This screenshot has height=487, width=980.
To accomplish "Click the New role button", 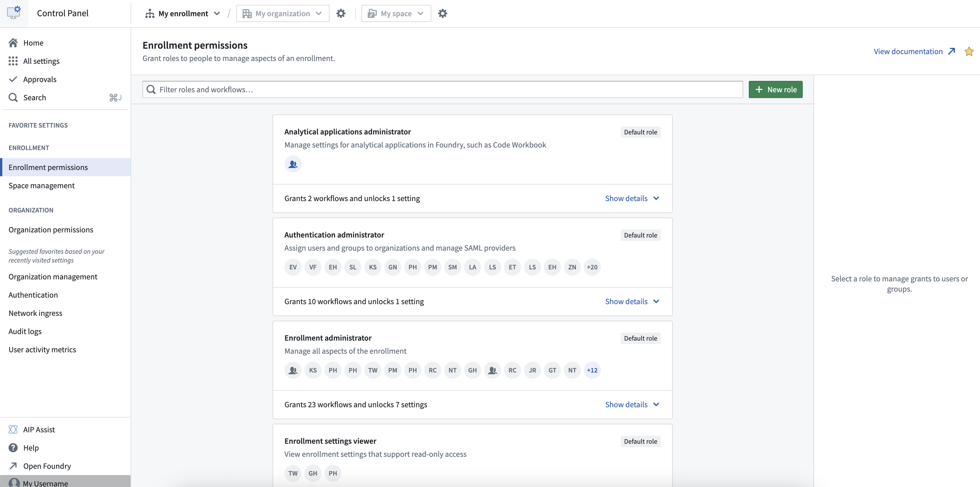I will pyautogui.click(x=775, y=89).
